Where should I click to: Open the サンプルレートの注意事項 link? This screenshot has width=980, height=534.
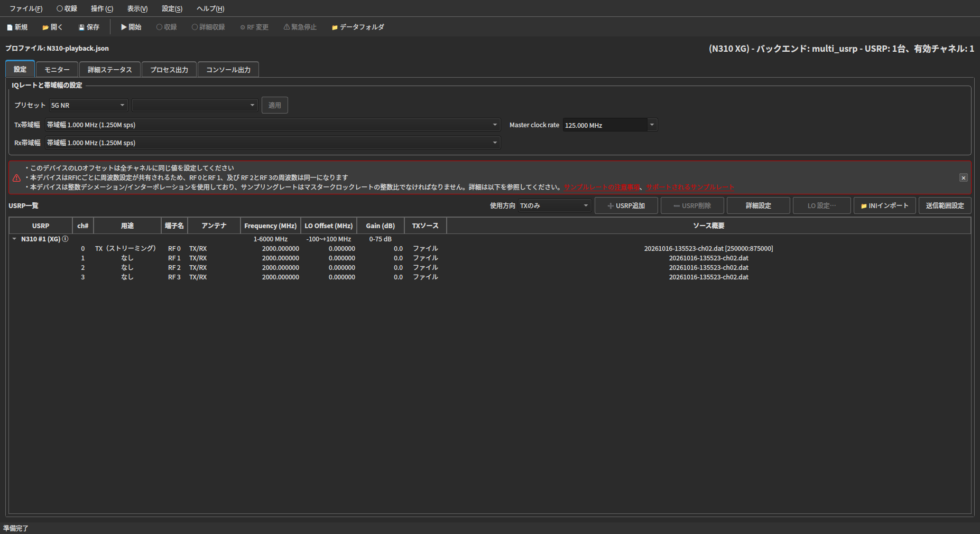[602, 187]
